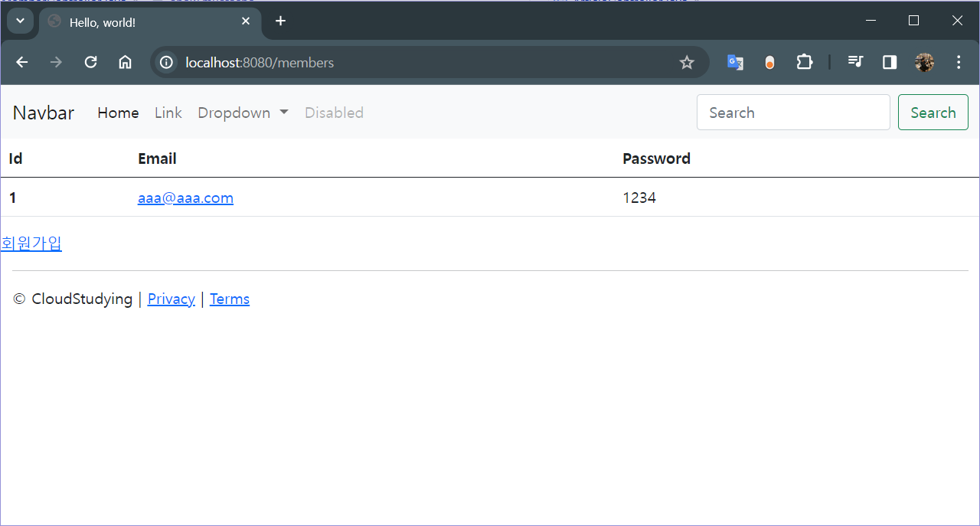Image resolution: width=980 pixels, height=526 pixels.
Task: Go to the browser home page icon
Action: pyautogui.click(x=125, y=63)
